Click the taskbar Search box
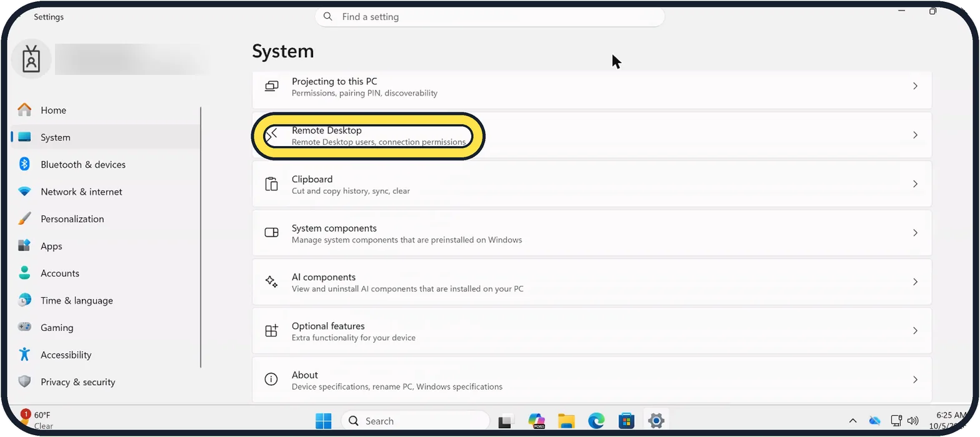This screenshot has height=437, width=980. (x=415, y=421)
